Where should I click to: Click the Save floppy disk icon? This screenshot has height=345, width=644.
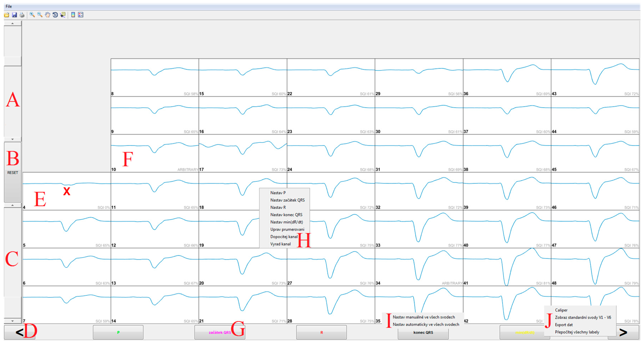[14, 15]
